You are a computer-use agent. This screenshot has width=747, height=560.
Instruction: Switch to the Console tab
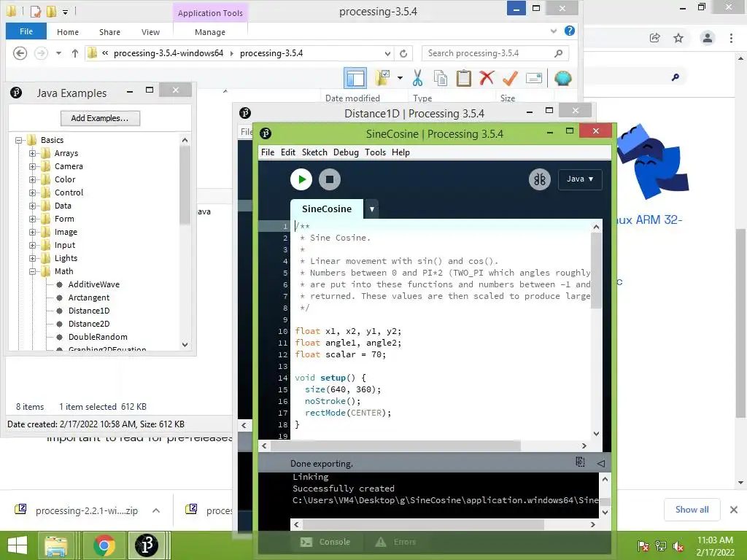click(326, 542)
